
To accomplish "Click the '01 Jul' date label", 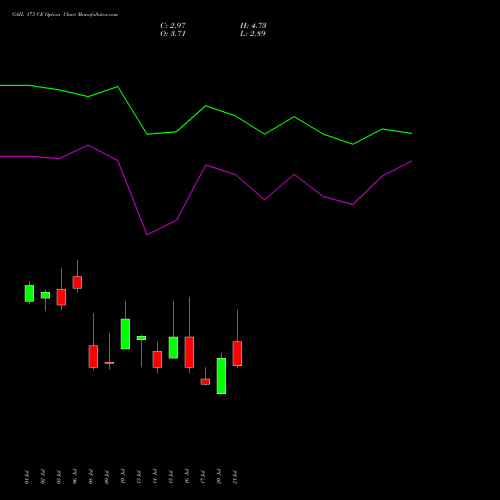I will click(x=27, y=477).
